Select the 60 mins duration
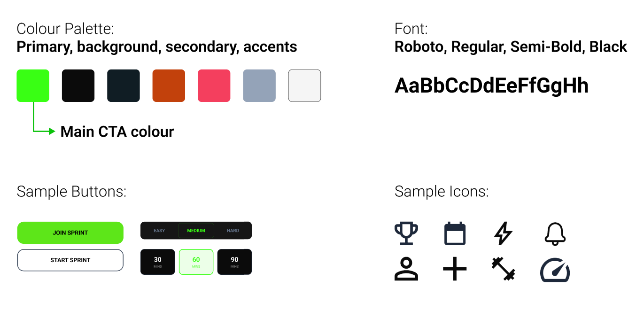Image resolution: width=644 pixels, height=311 pixels. click(196, 262)
